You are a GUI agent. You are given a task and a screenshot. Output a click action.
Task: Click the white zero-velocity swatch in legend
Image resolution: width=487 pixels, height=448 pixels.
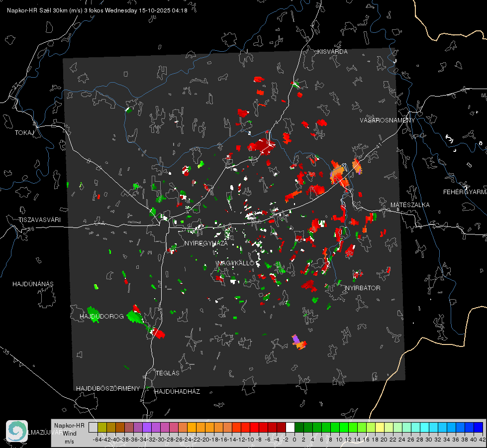pyautogui.click(x=290, y=427)
